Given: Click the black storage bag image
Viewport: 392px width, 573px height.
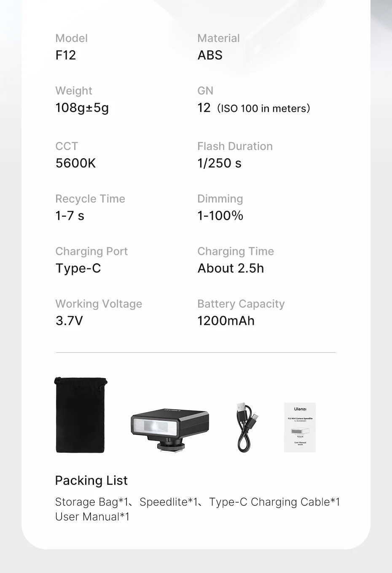Looking at the screenshot, I should point(81,415).
